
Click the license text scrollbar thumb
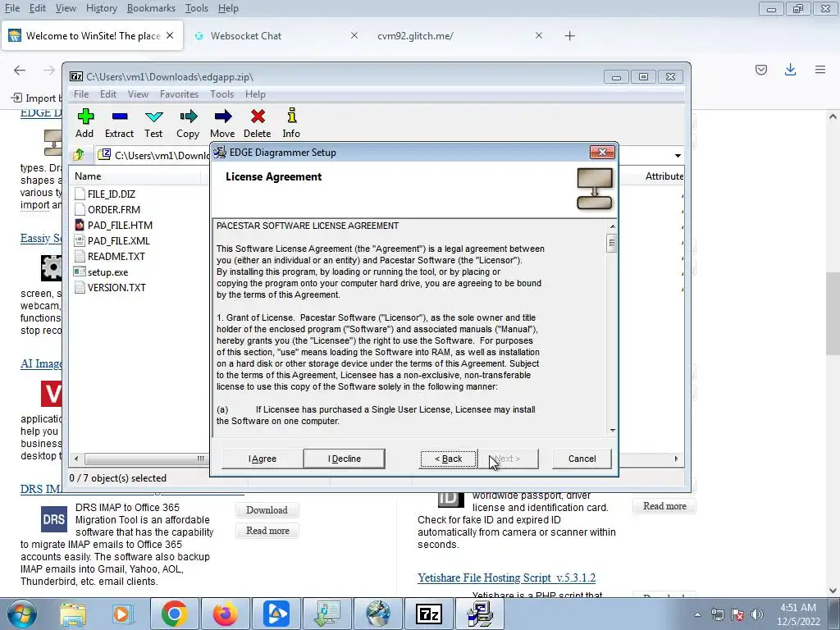pyautogui.click(x=612, y=243)
